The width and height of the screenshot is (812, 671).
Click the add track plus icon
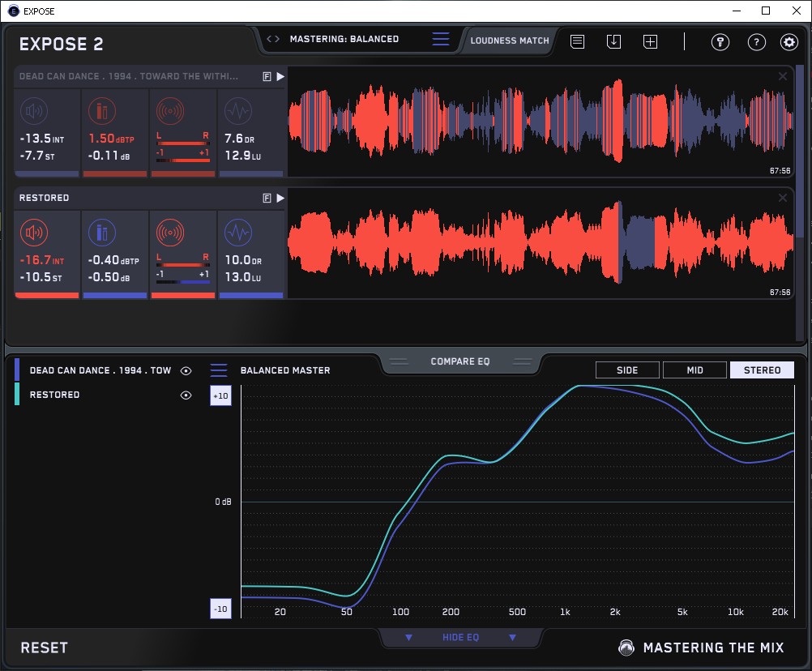coord(650,41)
